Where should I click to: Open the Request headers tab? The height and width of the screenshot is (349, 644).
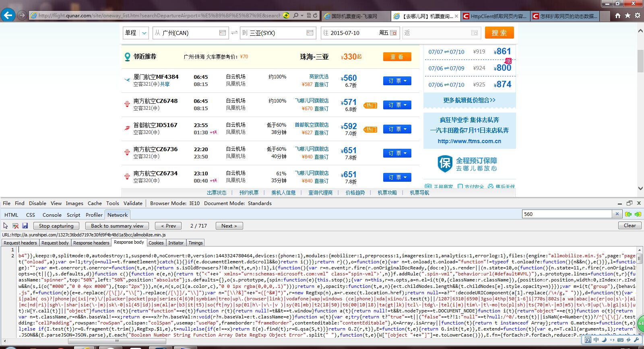pyautogui.click(x=20, y=243)
